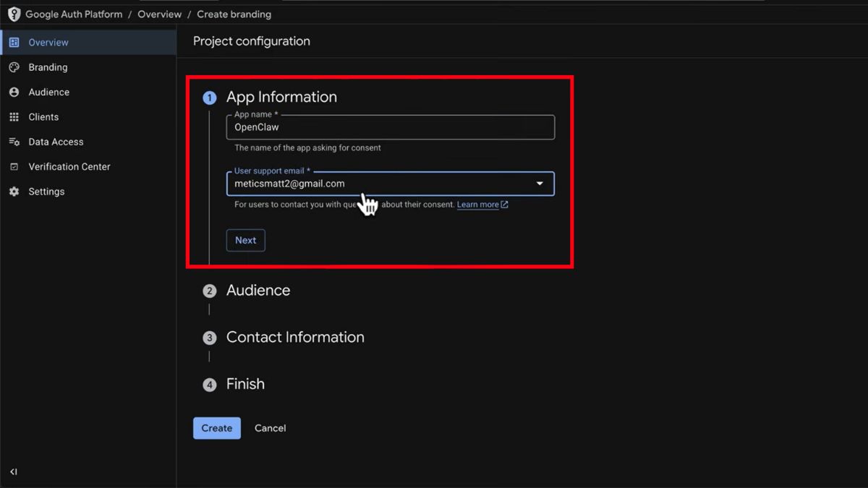Viewport: 868px width, 488px height.
Task: Select the Overview dashboard icon in sidebar
Action: (14, 43)
